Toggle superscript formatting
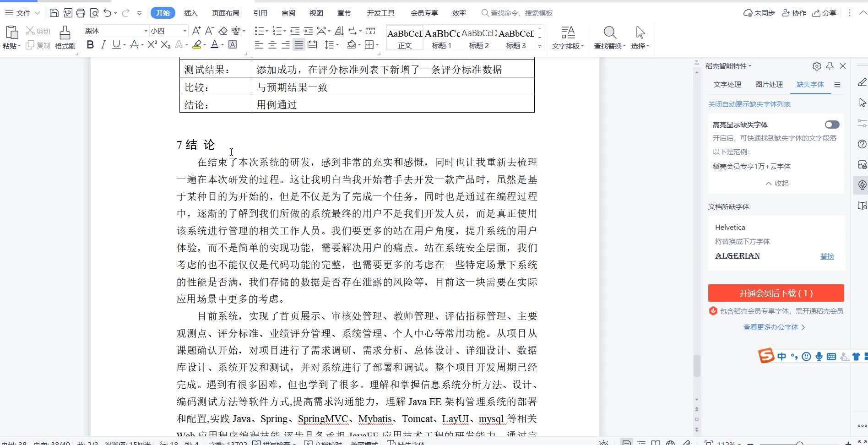Screen dimensions: 868x445 point(152,45)
